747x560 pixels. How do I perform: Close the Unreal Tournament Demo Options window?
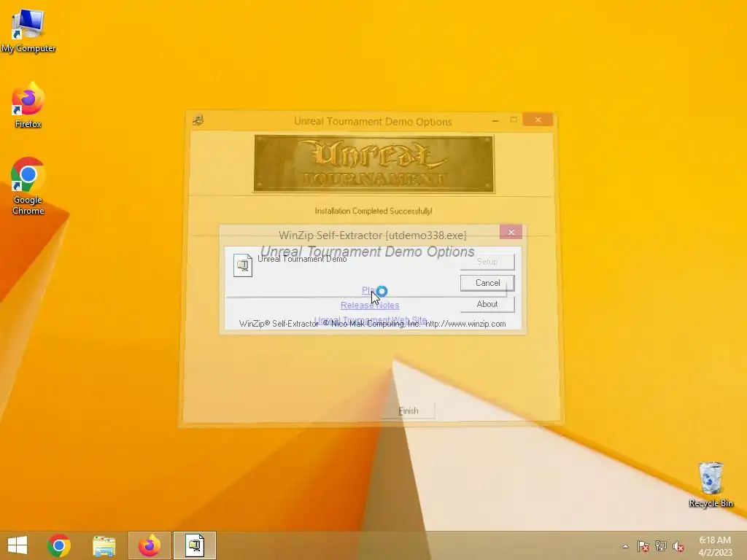tap(538, 120)
